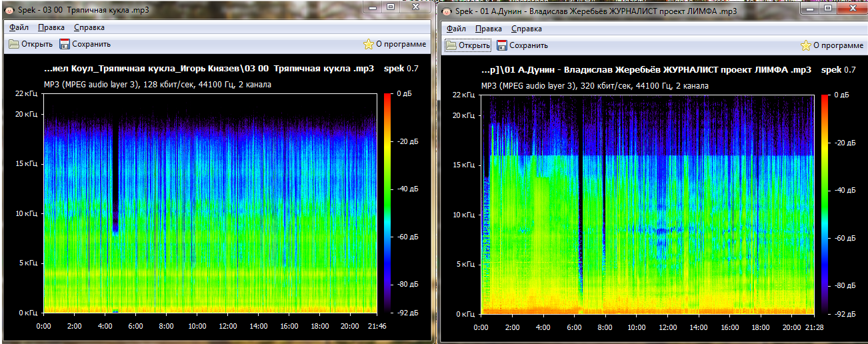Open the Файл menu in the ЖУРНАЛИСТ window
Viewport: 868px width, 344px height.
pyautogui.click(x=456, y=29)
